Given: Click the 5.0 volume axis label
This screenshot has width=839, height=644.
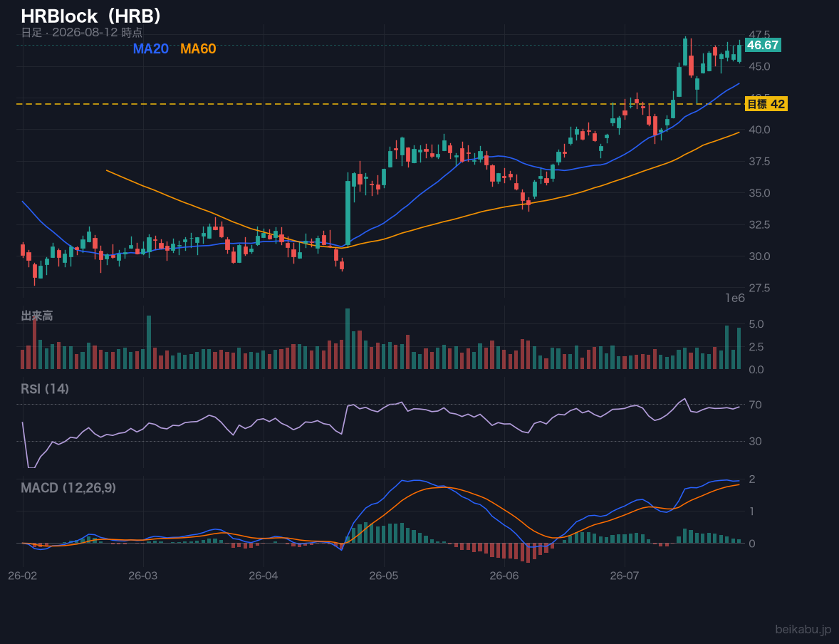Looking at the screenshot, I should [x=756, y=324].
